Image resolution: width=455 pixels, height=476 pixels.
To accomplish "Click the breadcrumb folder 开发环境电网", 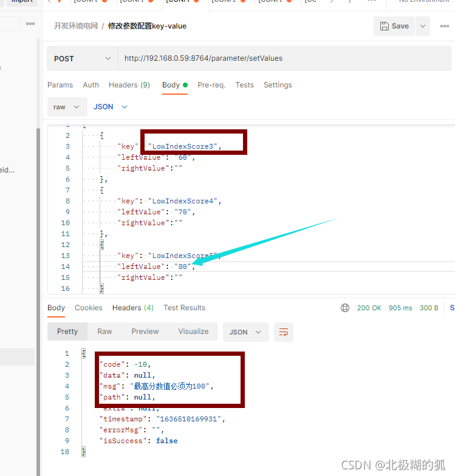I will 76,26.
